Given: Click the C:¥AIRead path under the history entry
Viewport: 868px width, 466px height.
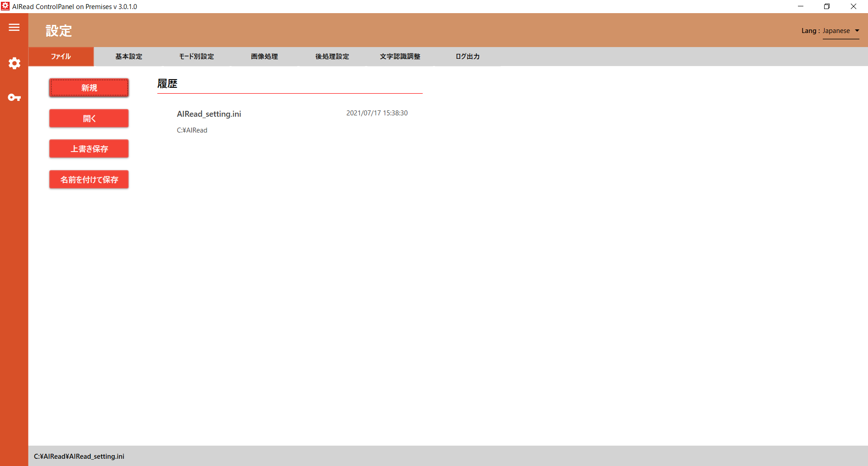Looking at the screenshot, I should [192, 130].
